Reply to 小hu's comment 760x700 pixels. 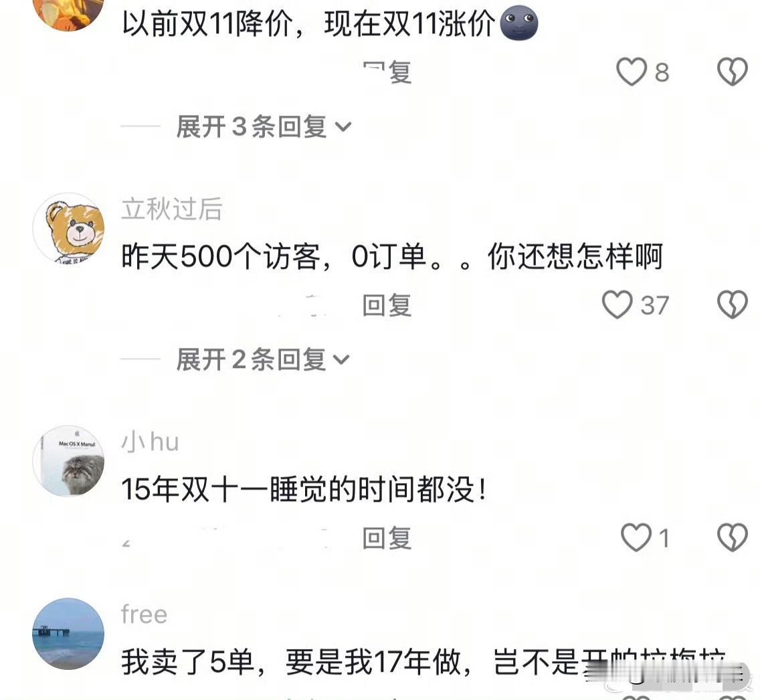tap(387, 537)
